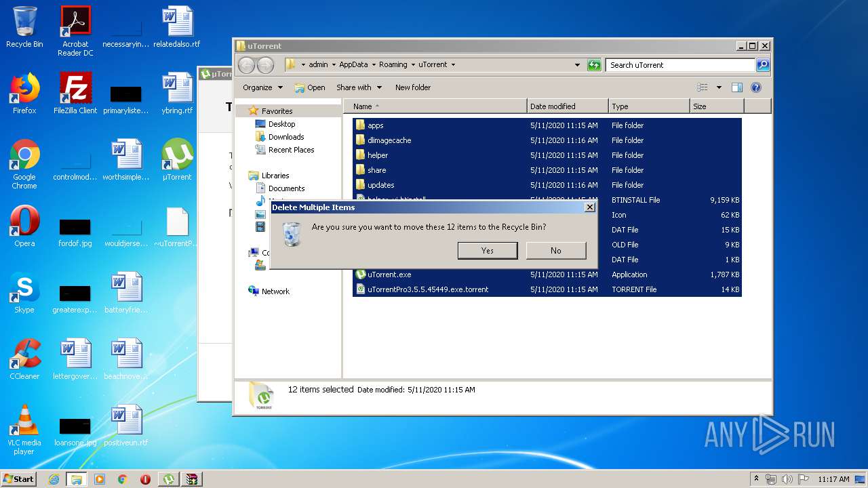Open Recent Places in navigation pane
The height and width of the screenshot is (488, 868).
291,150
